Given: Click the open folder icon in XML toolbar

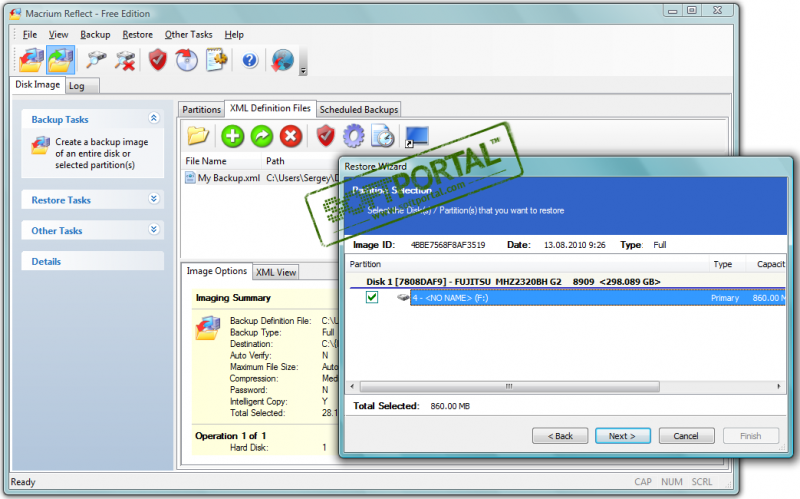Looking at the screenshot, I should point(197,136).
